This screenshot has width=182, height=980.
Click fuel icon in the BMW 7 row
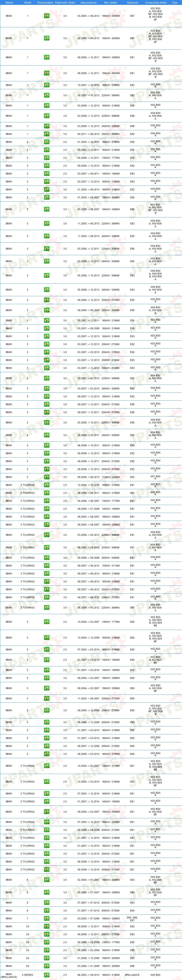[46, 919]
